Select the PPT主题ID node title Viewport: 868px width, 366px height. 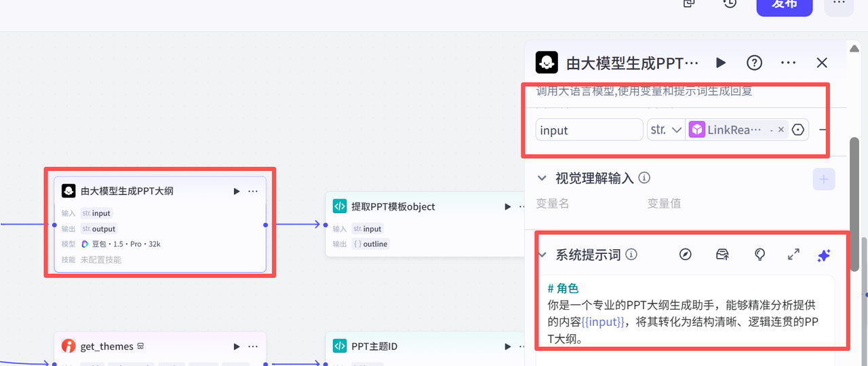click(x=374, y=346)
